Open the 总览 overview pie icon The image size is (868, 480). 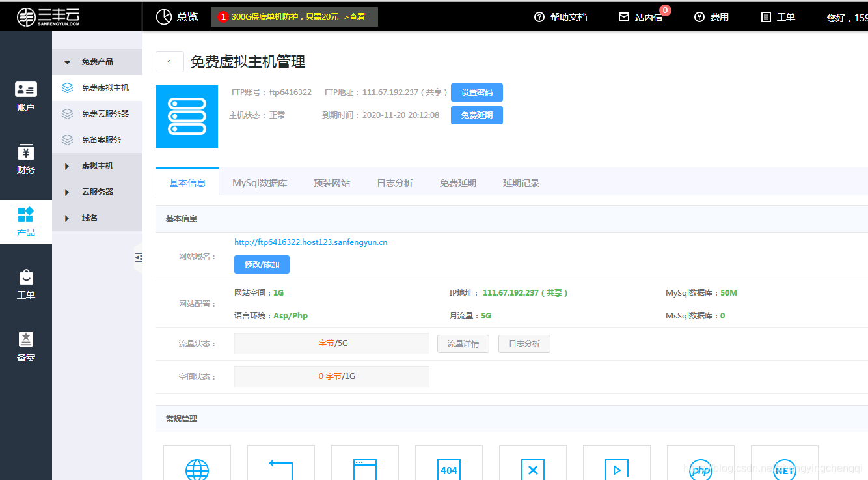tap(164, 17)
